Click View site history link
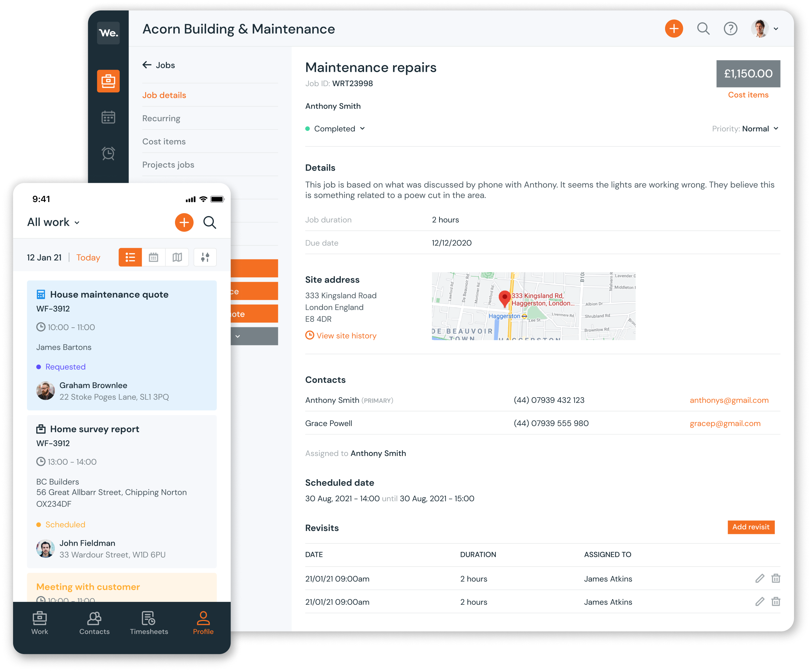The image size is (811, 672). (x=340, y=335)
